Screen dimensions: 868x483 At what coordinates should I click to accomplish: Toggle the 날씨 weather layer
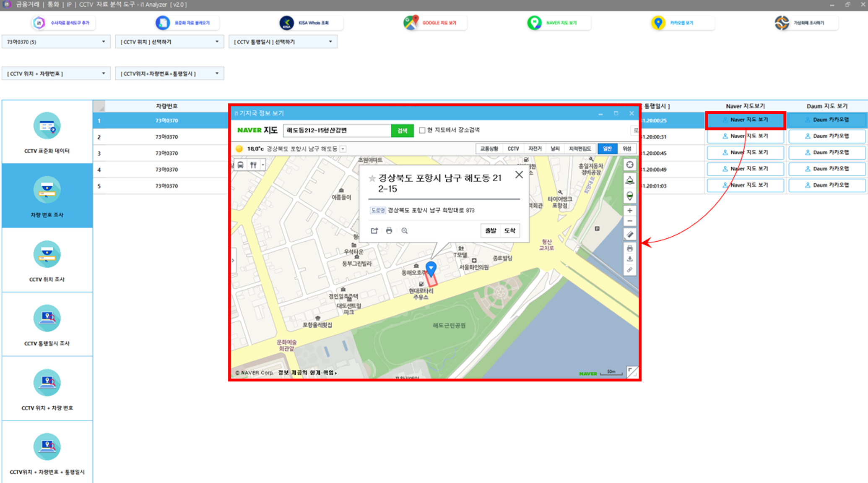pos(555,149)
